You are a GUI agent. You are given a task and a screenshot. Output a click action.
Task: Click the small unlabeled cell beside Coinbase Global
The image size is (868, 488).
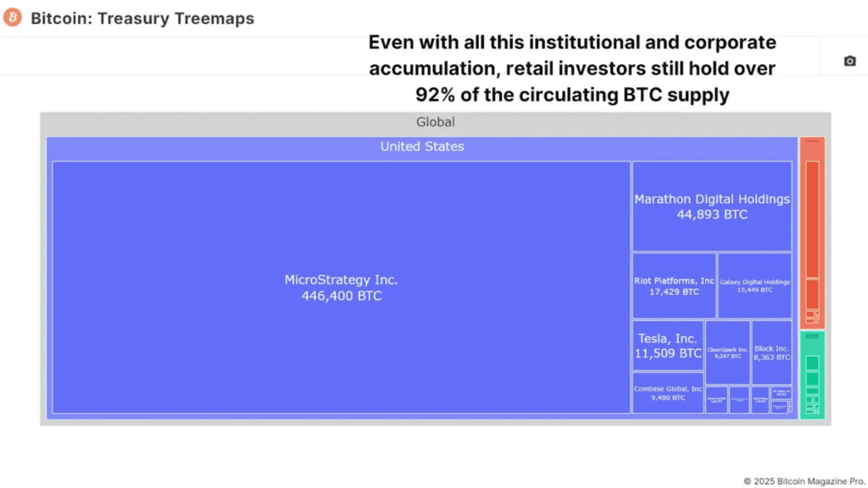pos(716,398)
